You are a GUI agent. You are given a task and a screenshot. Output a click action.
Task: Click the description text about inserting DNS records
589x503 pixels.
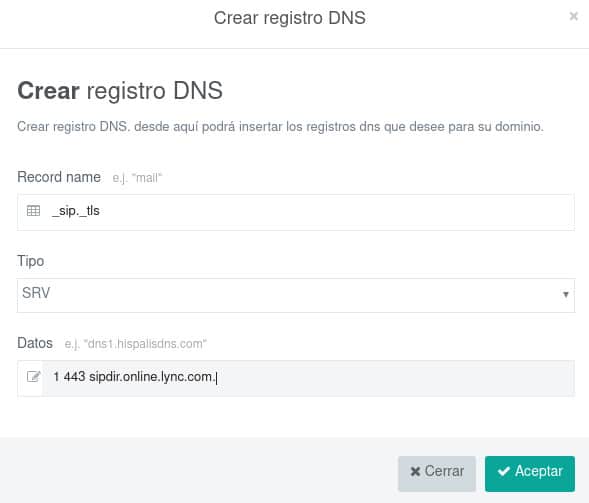tap(280, 127)
